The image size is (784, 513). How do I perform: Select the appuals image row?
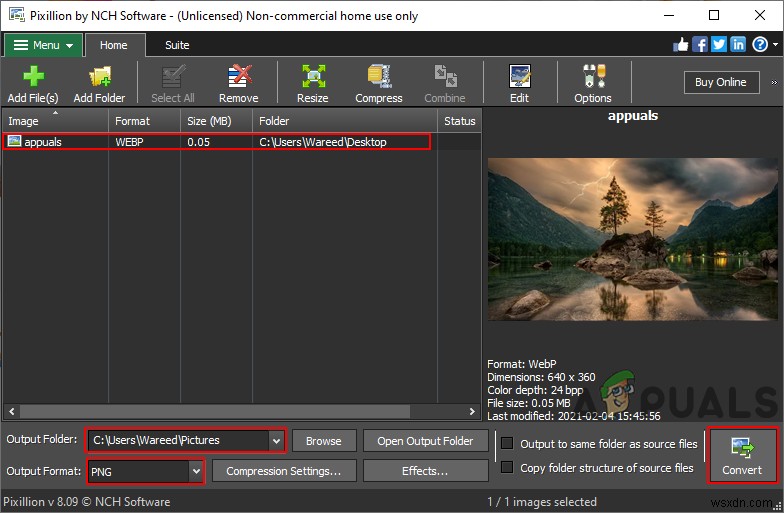point(216,142)
